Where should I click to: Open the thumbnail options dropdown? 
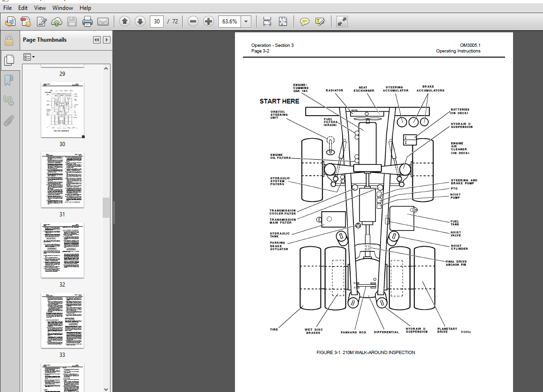29,57
